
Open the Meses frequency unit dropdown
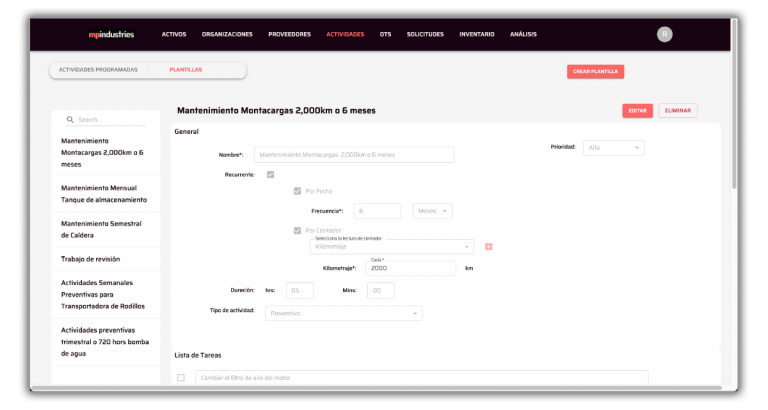[432, 211]
